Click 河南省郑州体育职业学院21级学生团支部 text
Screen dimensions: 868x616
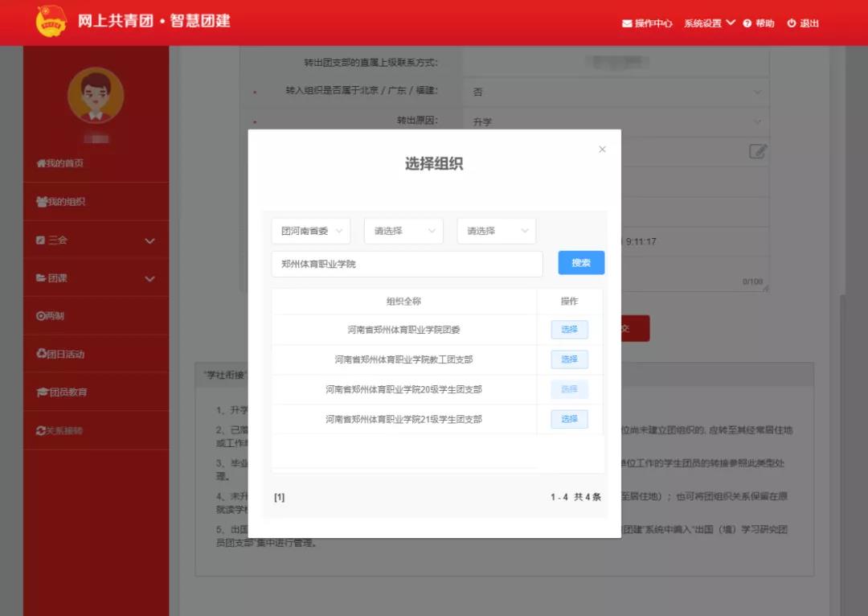click(403, 419)
